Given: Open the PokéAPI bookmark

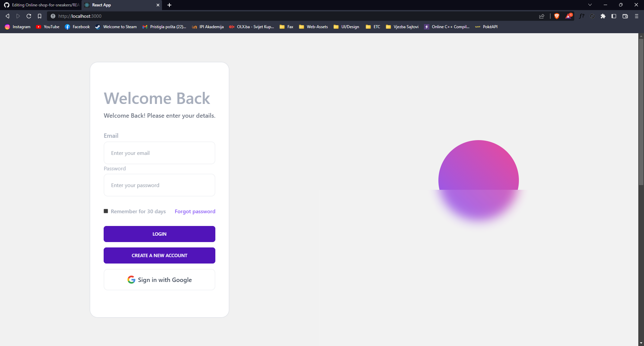Looking at the screenshot, I should tap(486, 27).
